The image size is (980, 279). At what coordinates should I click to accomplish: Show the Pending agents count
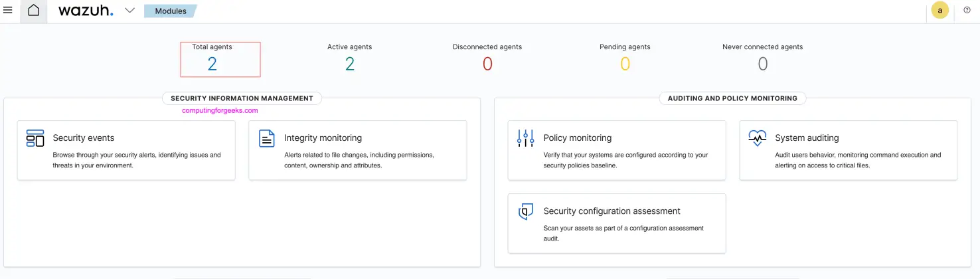[625, 64]
